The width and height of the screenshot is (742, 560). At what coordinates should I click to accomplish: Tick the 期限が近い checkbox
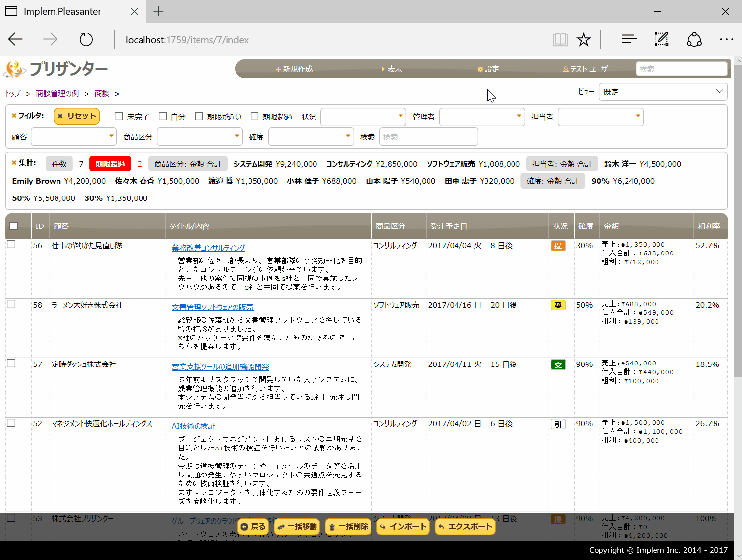[199, 116]
